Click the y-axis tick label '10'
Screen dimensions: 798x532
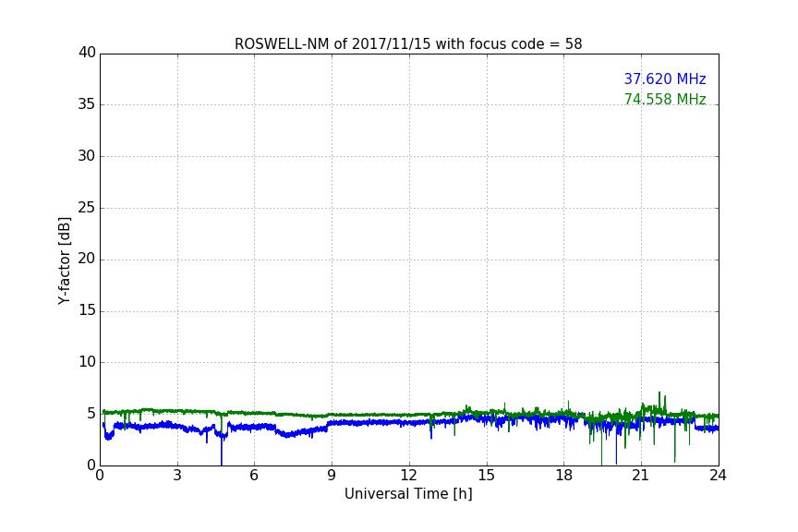click(x=87, y=362)
